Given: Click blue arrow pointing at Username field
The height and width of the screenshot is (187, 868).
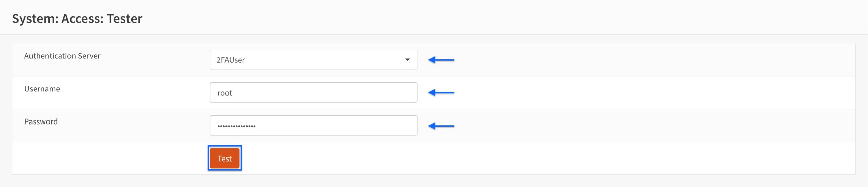Looking at the screenshot, I should click(x=441, y=93).
